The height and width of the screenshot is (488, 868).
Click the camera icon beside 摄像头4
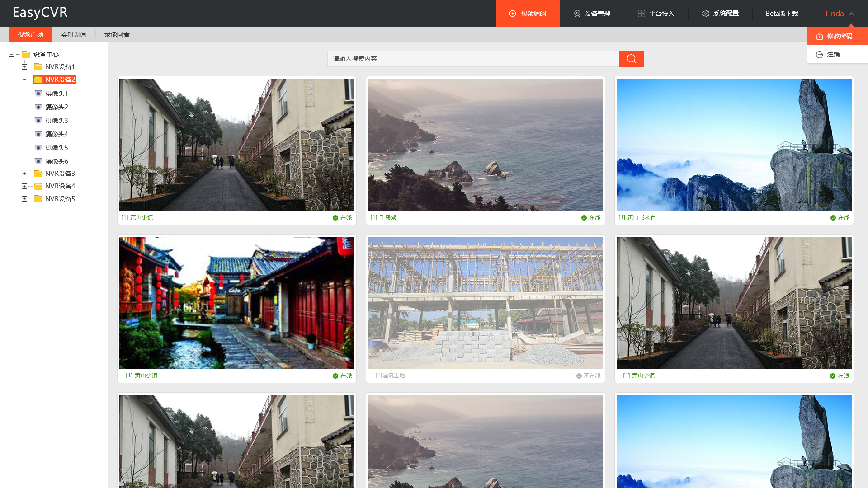pos(38,134)
